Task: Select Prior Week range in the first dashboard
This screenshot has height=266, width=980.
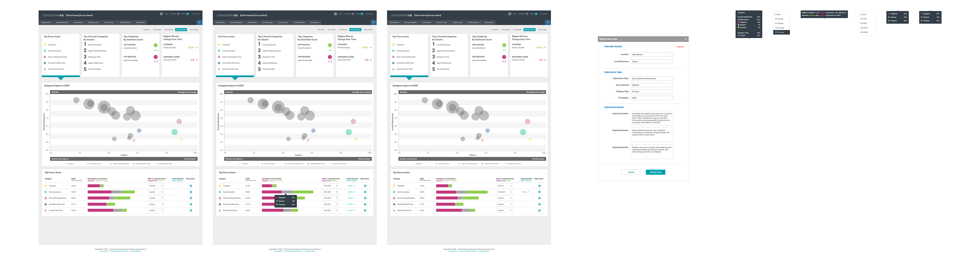Action: 157,29
